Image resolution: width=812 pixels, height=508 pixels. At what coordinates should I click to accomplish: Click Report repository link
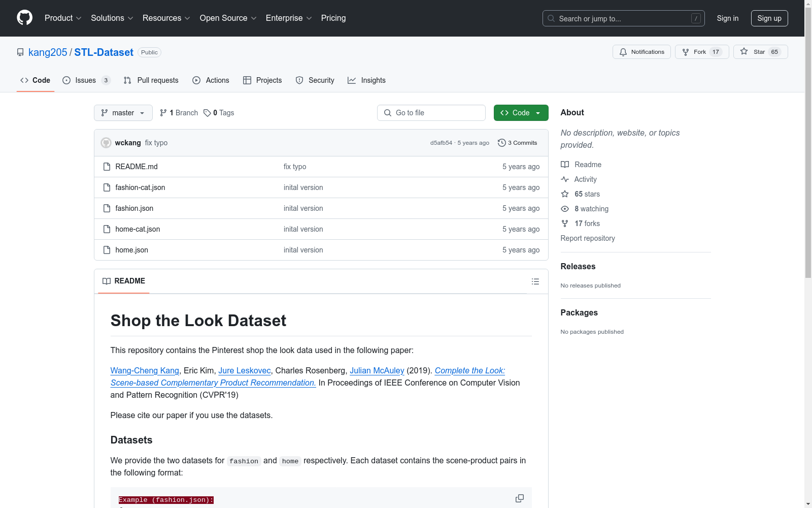(588, 238)
